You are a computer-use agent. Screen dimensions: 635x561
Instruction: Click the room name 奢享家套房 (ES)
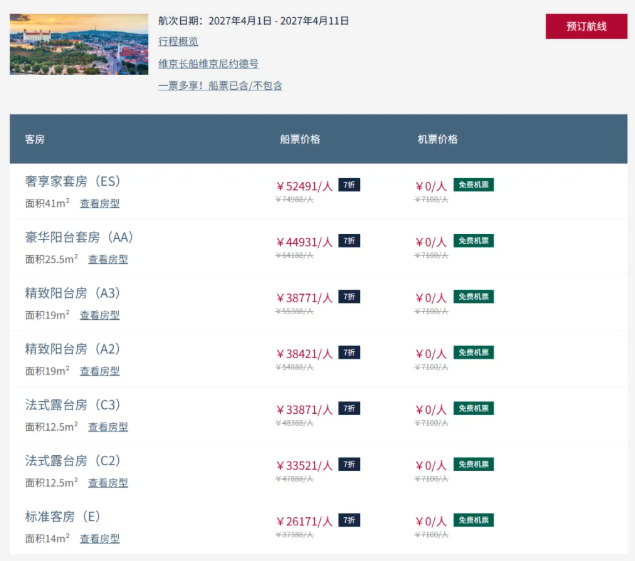click(73, 181)
